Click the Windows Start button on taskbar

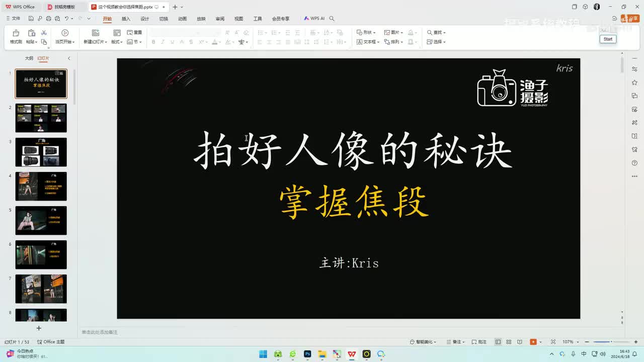pyautogui.click(x=263, y=354)
